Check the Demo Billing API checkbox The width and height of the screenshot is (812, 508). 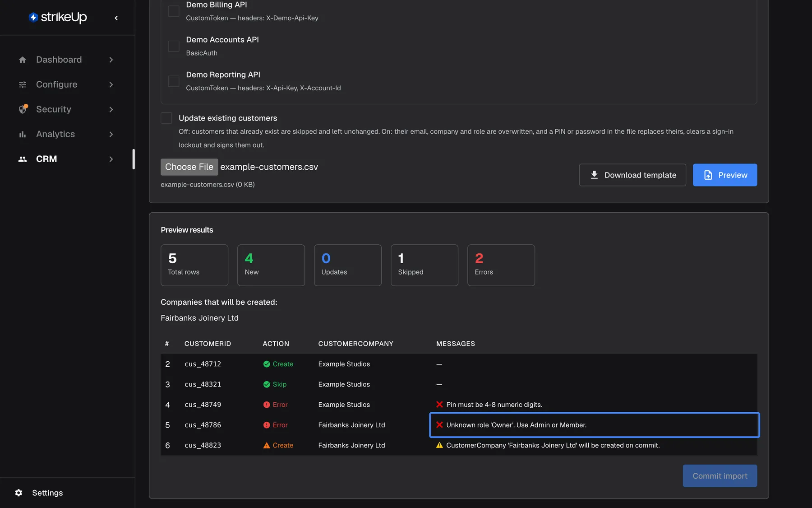174,11
